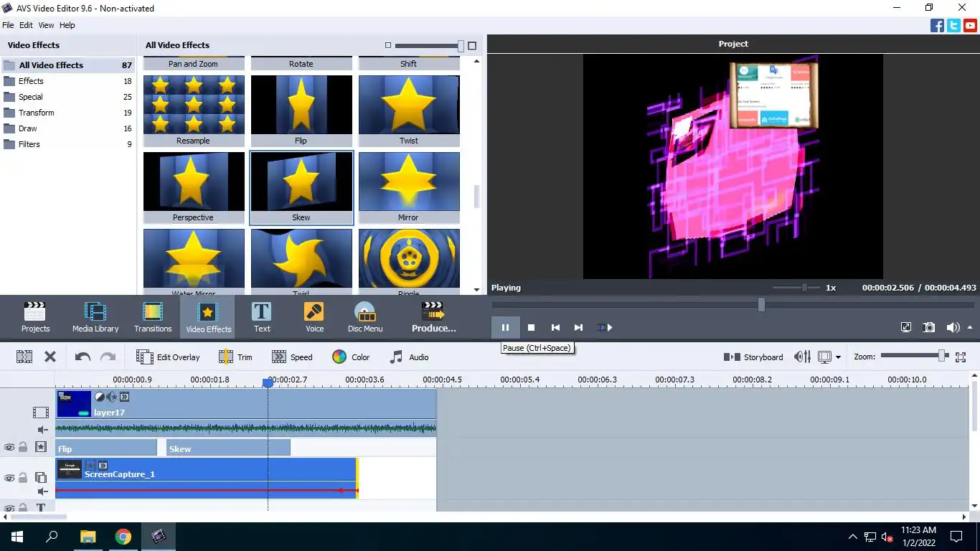Click the Produce... button
The height and width of the screenshot is (551, 980).
point(433,318)
